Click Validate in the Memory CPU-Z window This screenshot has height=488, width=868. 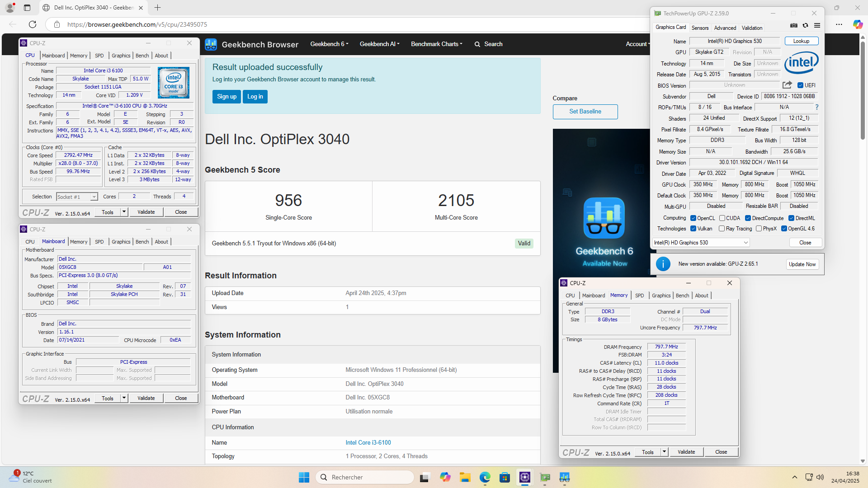pos(686,452)
